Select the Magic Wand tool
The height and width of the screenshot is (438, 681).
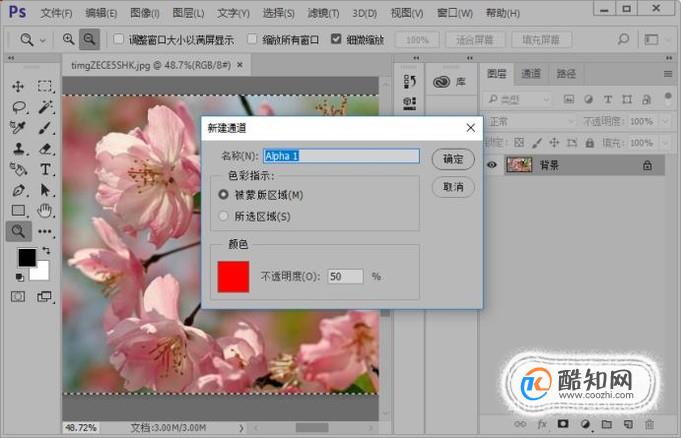(45, 107)
